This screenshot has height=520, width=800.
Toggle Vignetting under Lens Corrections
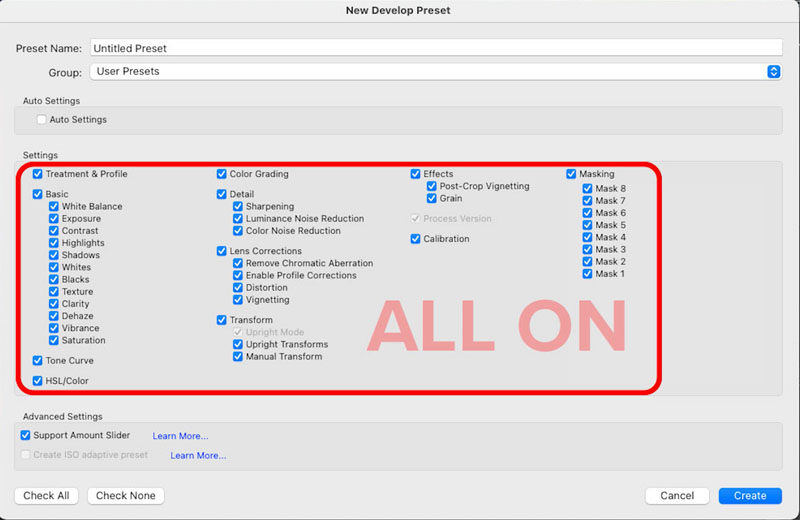click(x=238, y=300)
